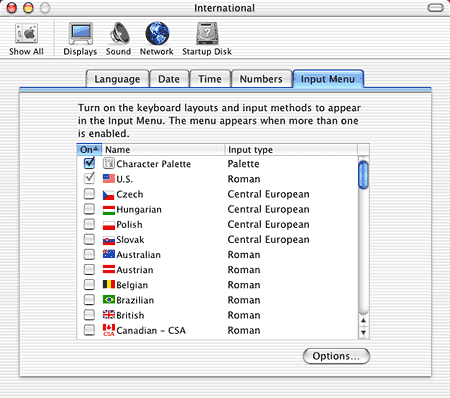This screenshot has height=398, width=450.
Task: Click the Australian flag icon
Action: (109, 254)
